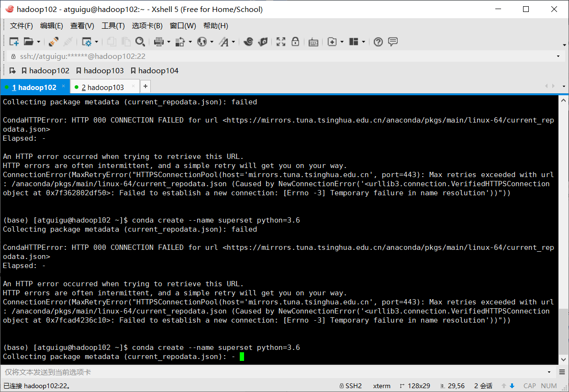Open the 查看(V) menu
Image resolution: width=569 pixels, height=392 pixels.
point(82,26)
